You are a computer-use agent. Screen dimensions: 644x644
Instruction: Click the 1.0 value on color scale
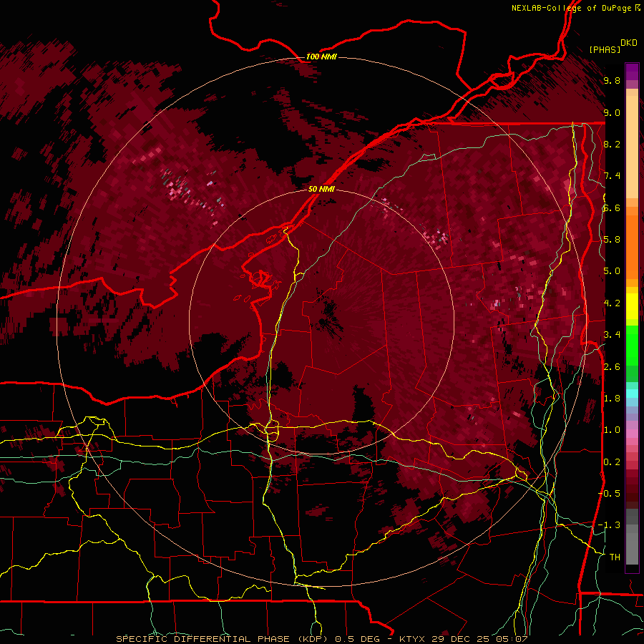pos(612,430)
